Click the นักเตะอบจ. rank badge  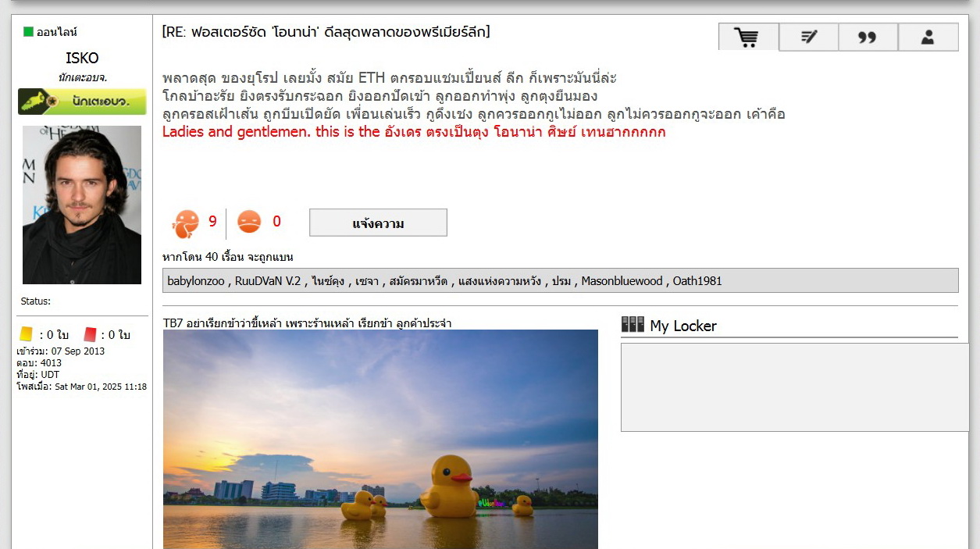(82, 102)
